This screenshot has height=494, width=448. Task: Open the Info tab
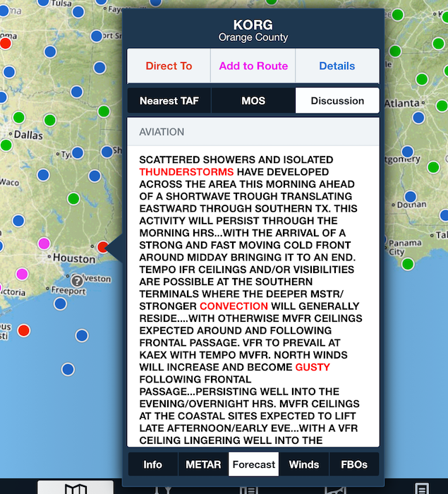(x=153, y=464)
